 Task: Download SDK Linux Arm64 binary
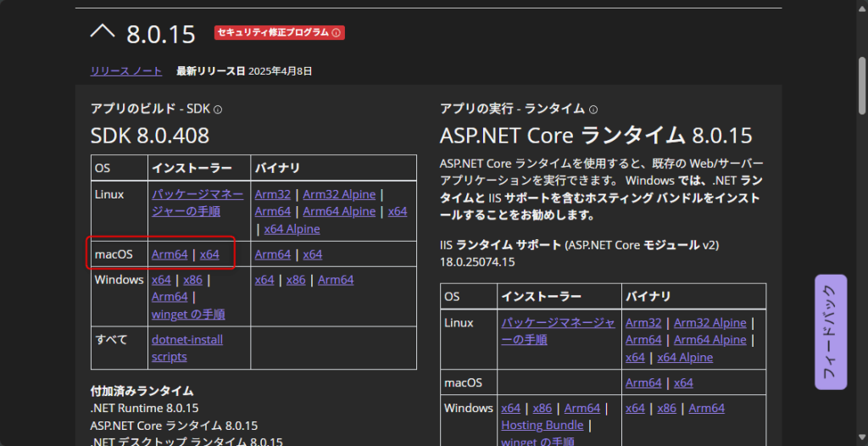point(272,212)
